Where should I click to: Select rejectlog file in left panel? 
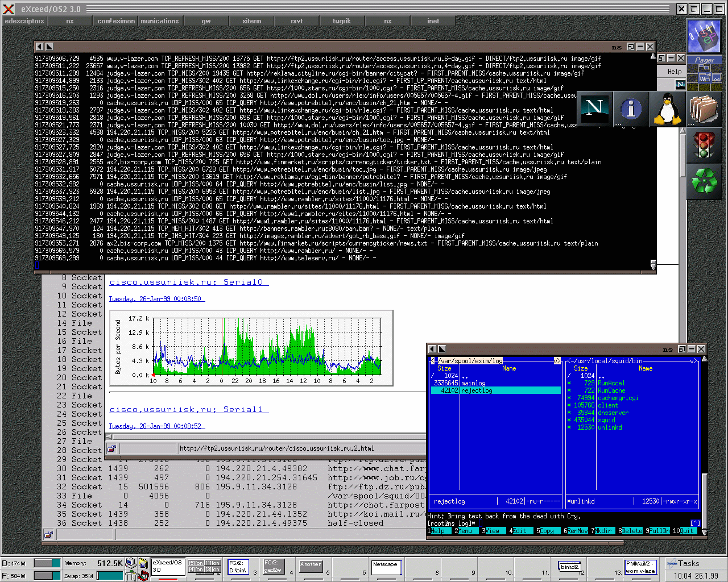(496, 390)
